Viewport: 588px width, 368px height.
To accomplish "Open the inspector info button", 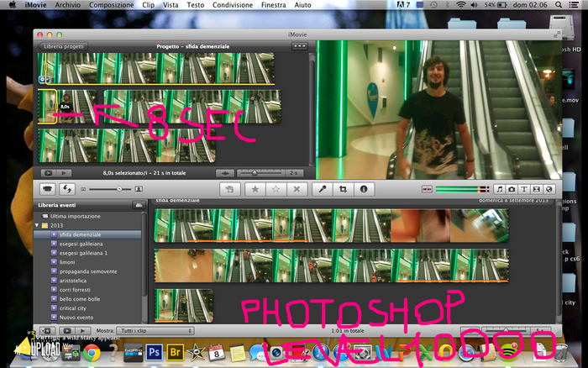I will pos(364,189).
